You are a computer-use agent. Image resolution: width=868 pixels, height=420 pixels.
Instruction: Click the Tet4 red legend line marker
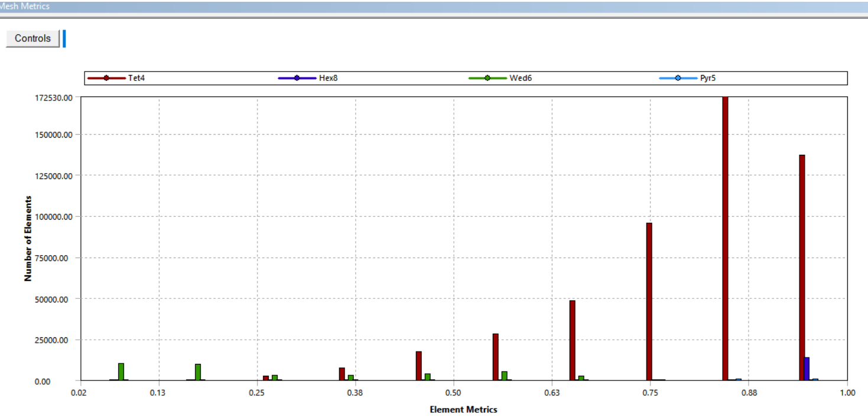tap(106, 78)
